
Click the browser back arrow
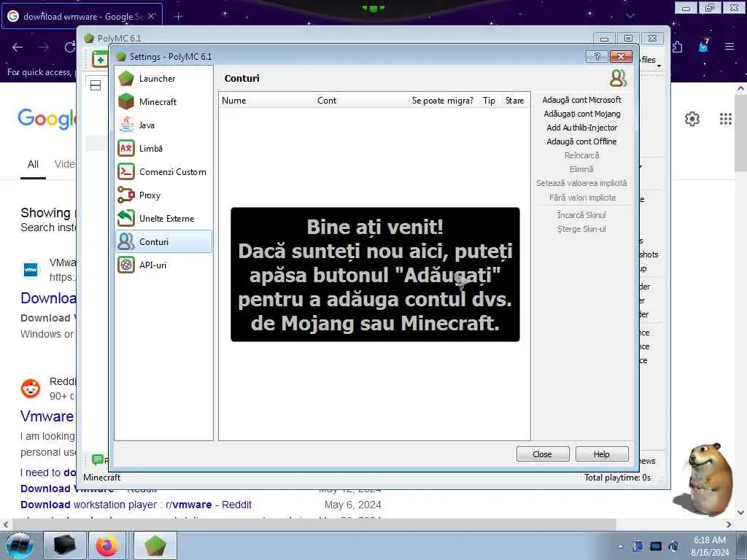click(18, 47)
